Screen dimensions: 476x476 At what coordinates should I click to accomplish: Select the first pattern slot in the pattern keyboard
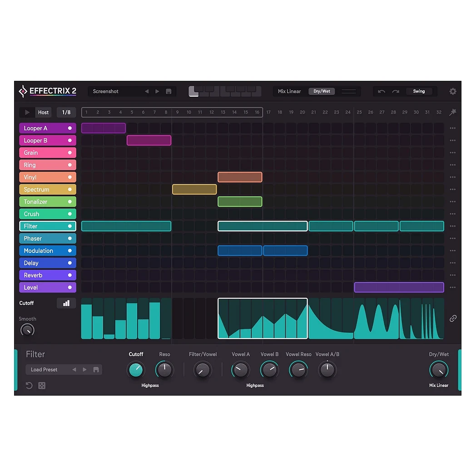(x=193, y=91)
